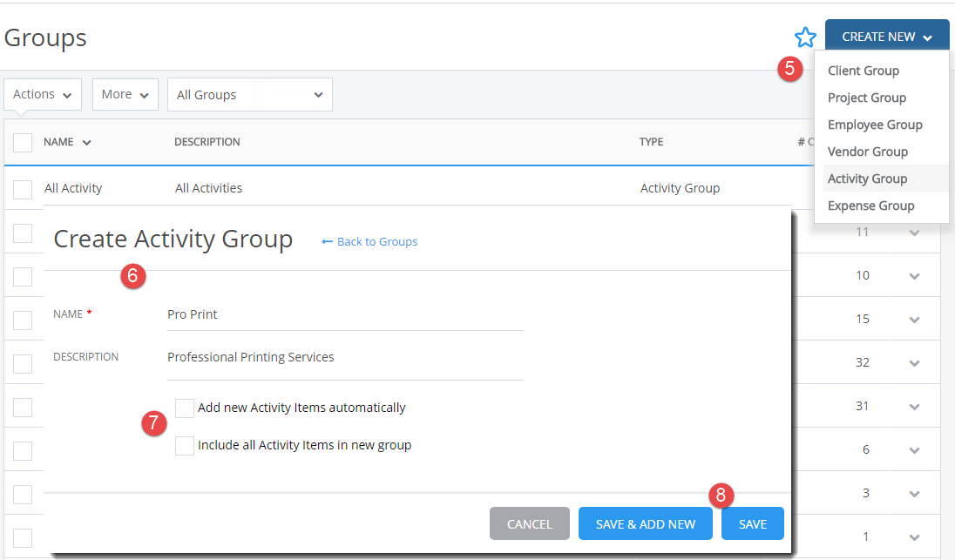Select the row checkbox for count 1 row
Viewport: 955px width, 560px height.
point(23,538)
